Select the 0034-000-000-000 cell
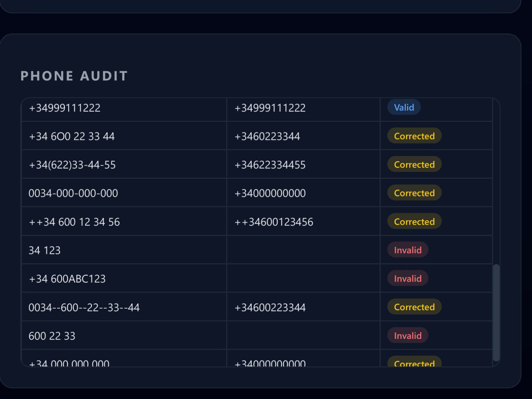 tap(124, 193)
